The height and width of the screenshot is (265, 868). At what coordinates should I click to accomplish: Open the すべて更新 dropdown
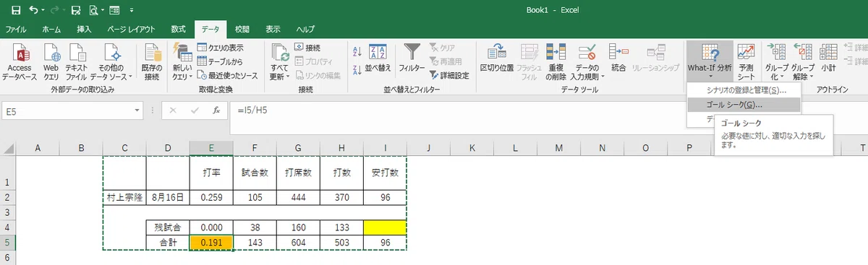click(280, 61)
